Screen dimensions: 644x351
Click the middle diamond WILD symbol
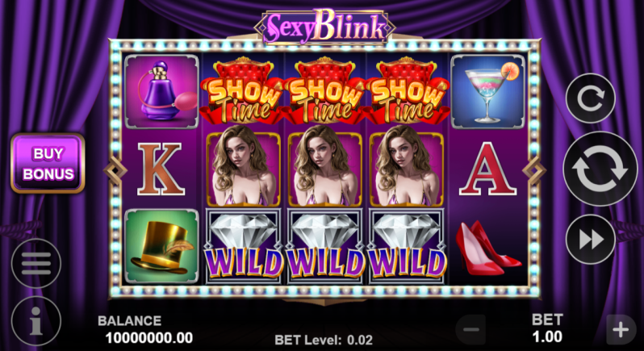click(x=324, y=246)
